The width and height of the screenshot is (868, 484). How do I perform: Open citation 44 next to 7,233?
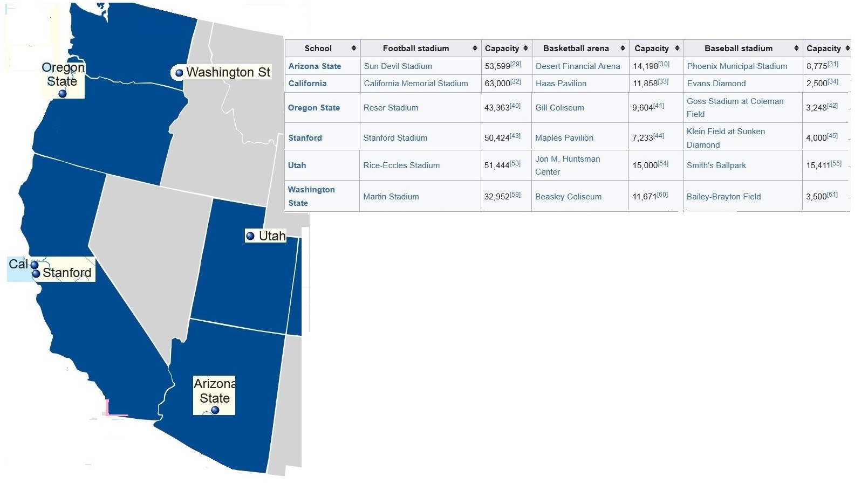tap(659, 136)
